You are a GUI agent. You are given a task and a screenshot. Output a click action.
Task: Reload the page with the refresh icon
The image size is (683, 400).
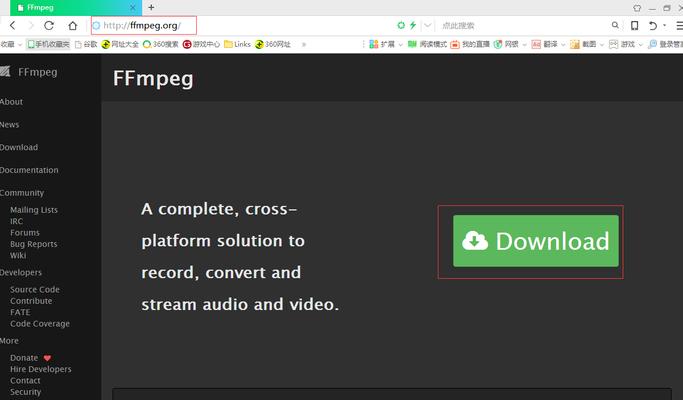(49, 26)
